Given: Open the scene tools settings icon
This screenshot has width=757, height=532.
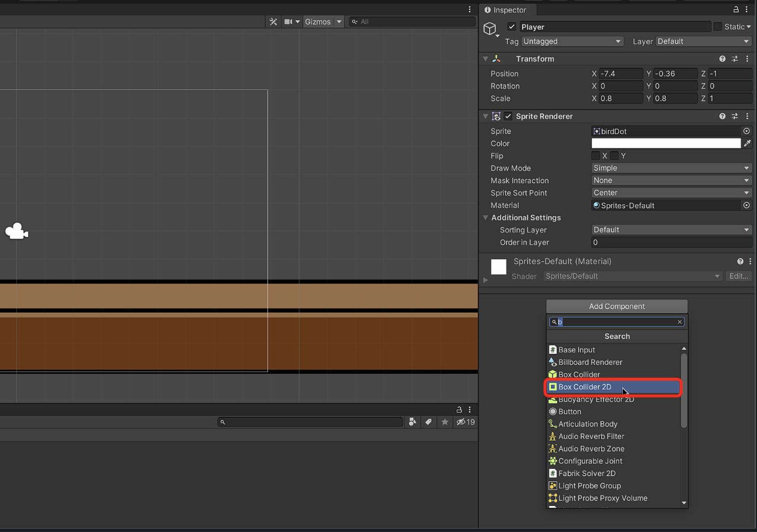Looking at the screenshot, I should (273, 22).
